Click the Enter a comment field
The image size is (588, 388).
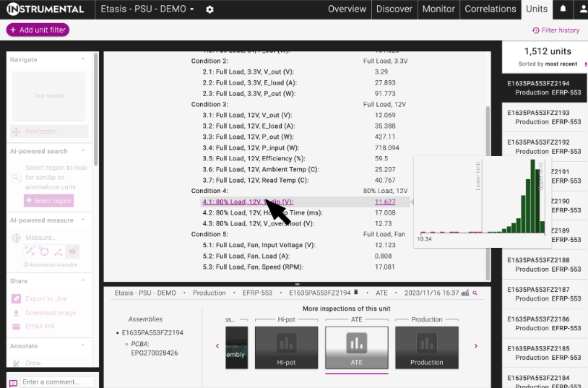(x=57, y=382)
